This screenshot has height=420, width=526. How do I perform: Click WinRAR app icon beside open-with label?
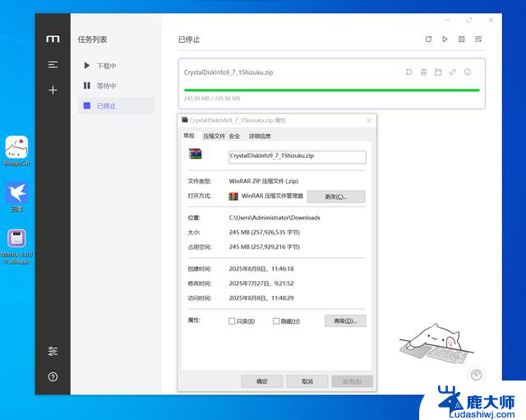(x=233, y=196)
